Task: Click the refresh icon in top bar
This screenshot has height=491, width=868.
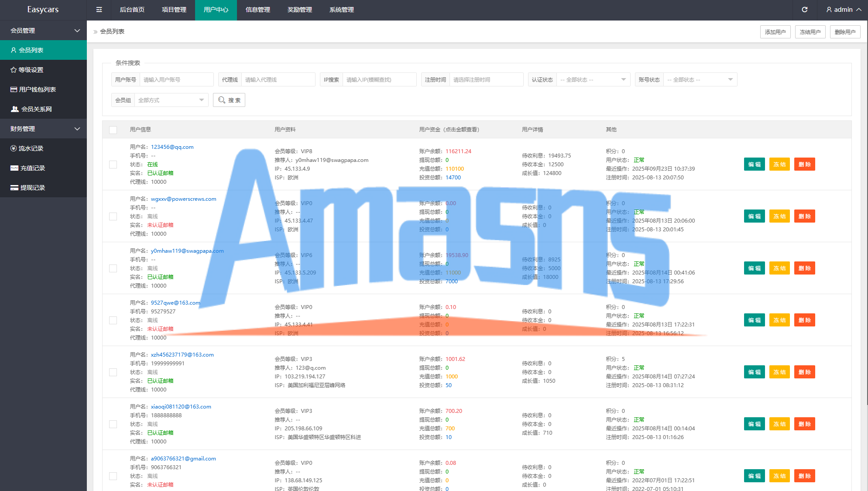Action: [805, 10]
